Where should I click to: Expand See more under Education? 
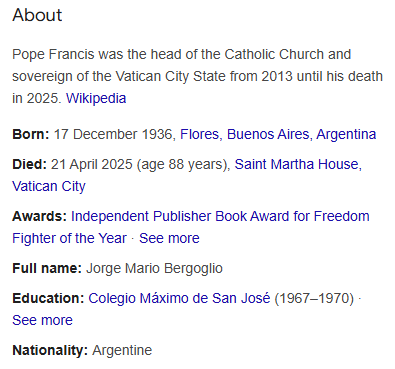42,320
